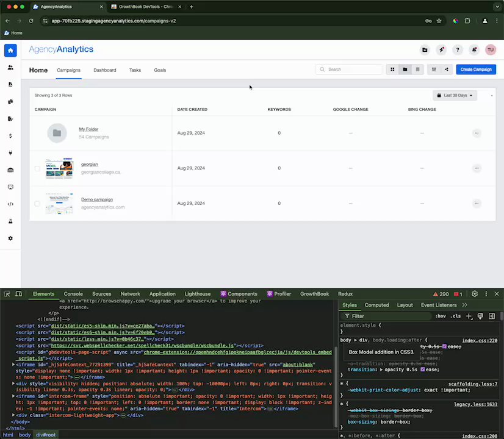Open the scaffolding.less:7 source link

point(473,384)
